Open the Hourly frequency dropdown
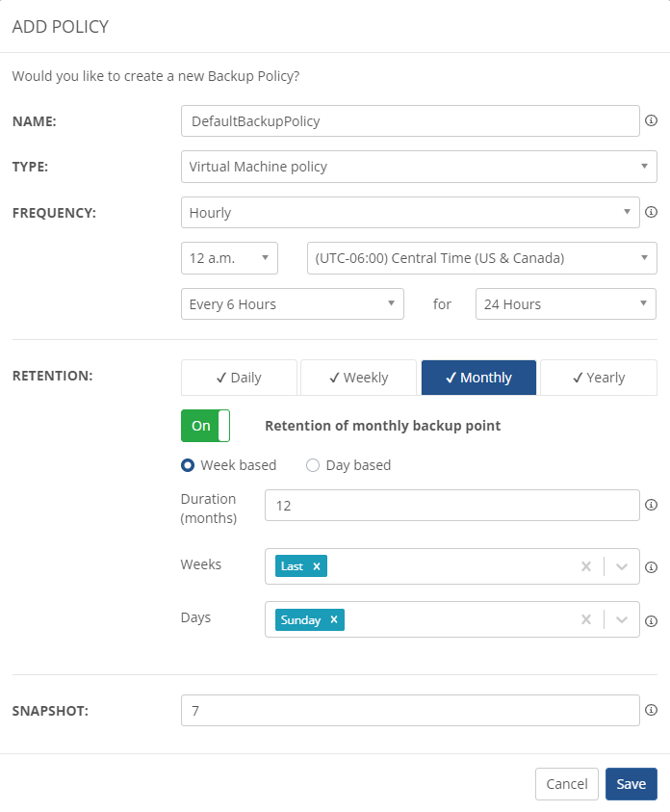670x812 pixels. coord(410,212)
